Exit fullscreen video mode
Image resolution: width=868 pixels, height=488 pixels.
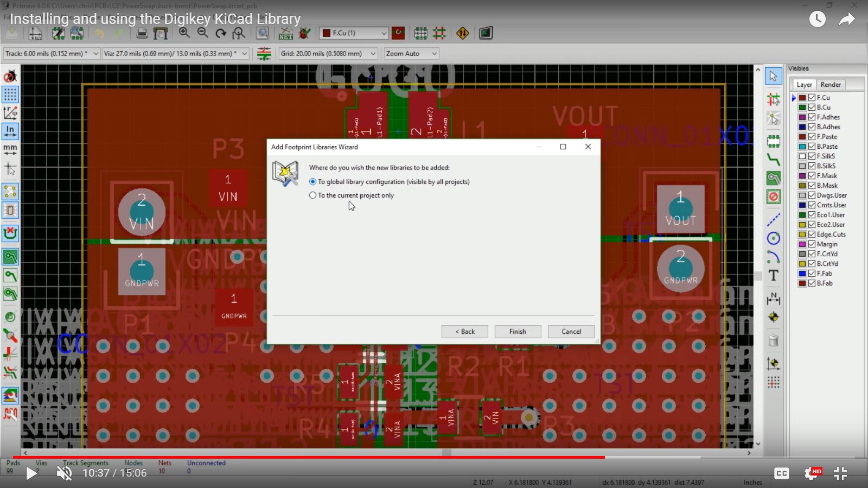[x=840, y=473]
